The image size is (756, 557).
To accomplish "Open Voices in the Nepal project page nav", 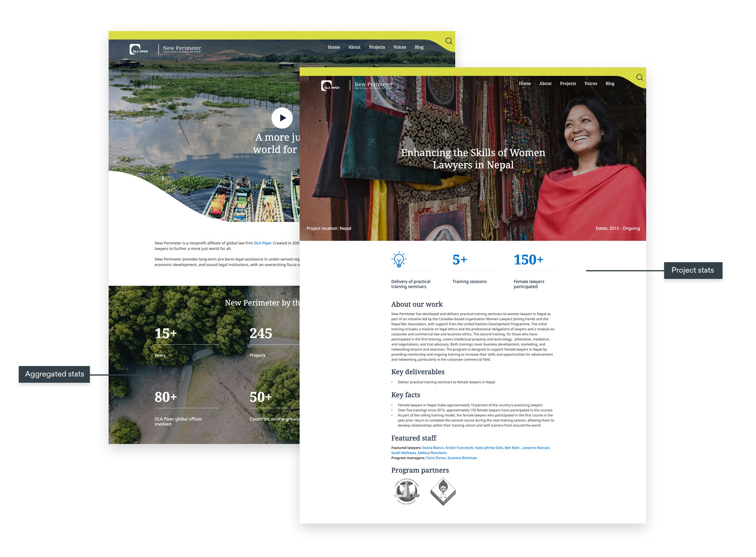I will pyautogui.click(x=590, y=84).
